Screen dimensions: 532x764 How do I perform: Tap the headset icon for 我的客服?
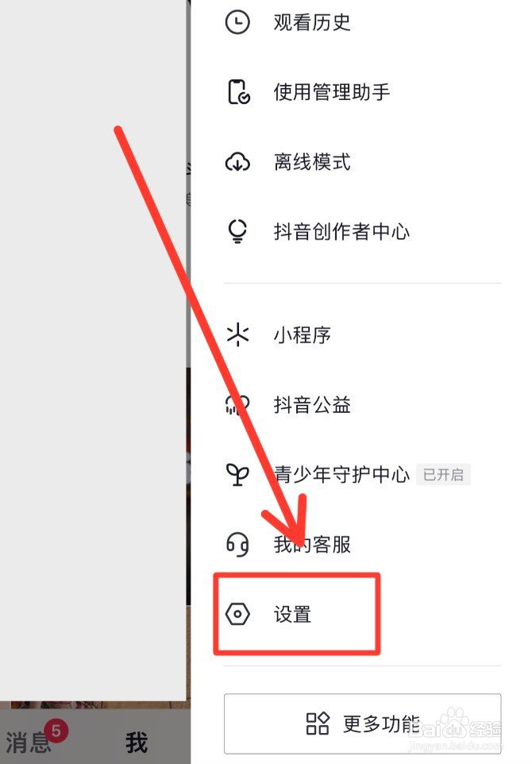(237, 544)
